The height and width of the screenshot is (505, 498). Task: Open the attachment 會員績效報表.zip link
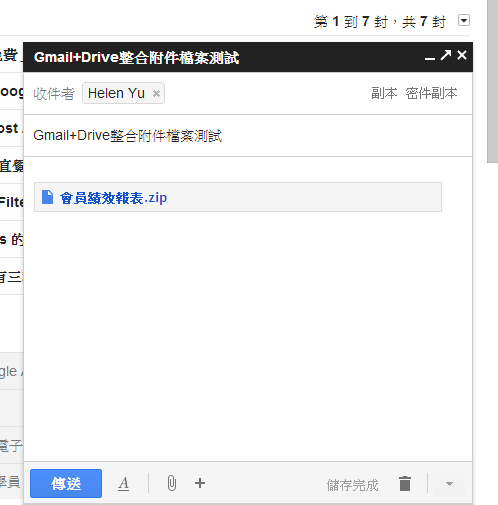point(113,198)
